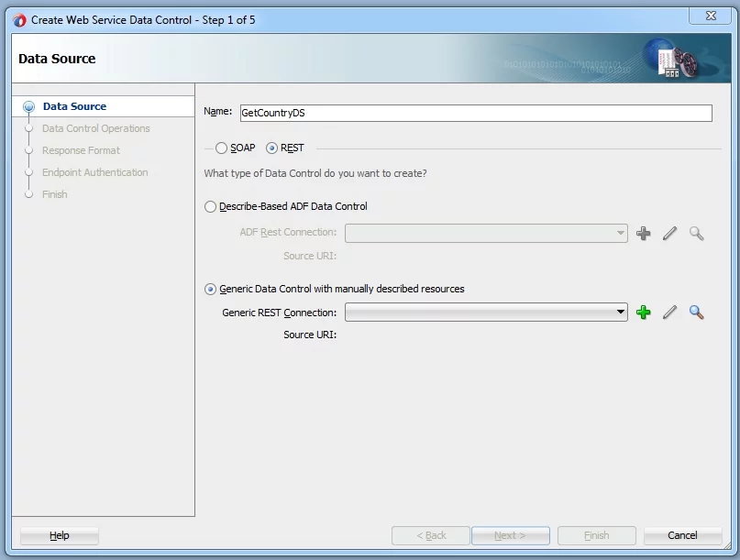Choose Generic Data Control with manually described resources
The image size is (740, 560).
click(x=334, y=289)
